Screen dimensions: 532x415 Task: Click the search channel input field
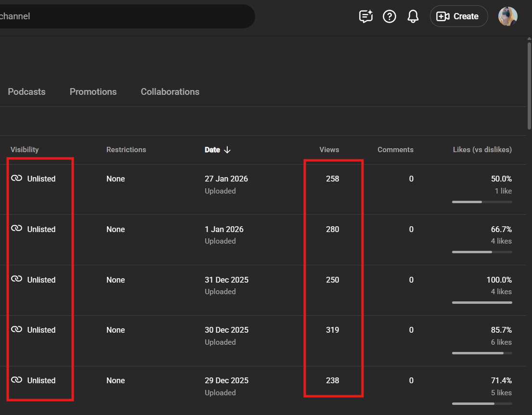(125, 16)
